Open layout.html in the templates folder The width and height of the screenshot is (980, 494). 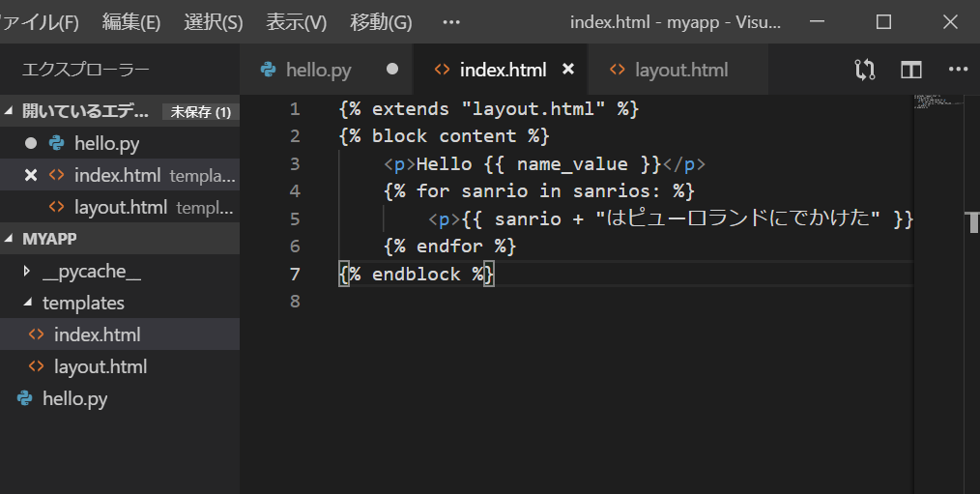click(100, 366)
